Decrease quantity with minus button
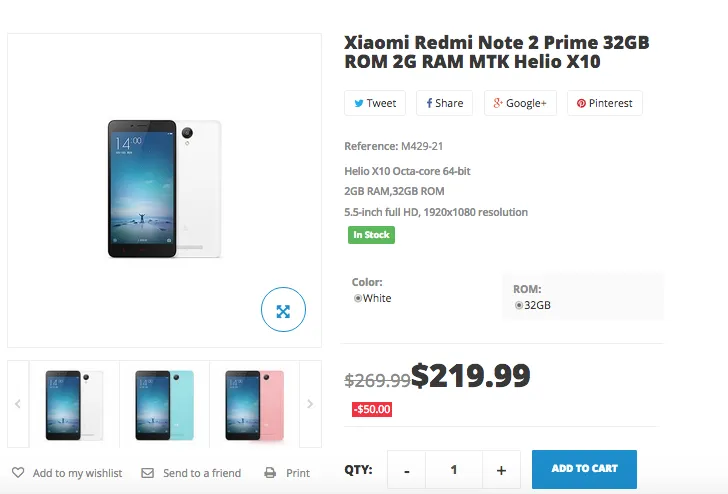This screenshot has width=728, height=494. (406, 470)
